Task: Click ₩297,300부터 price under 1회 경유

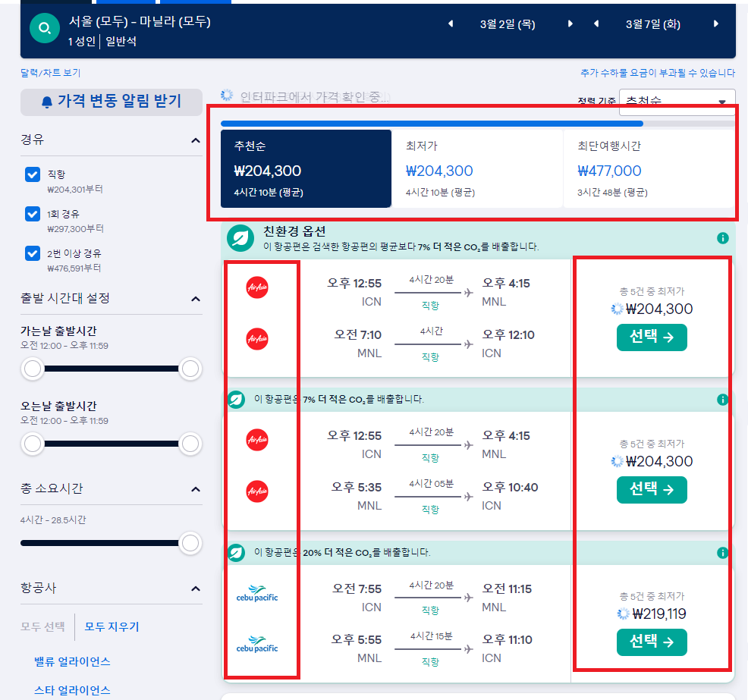Action: point(75,229)
